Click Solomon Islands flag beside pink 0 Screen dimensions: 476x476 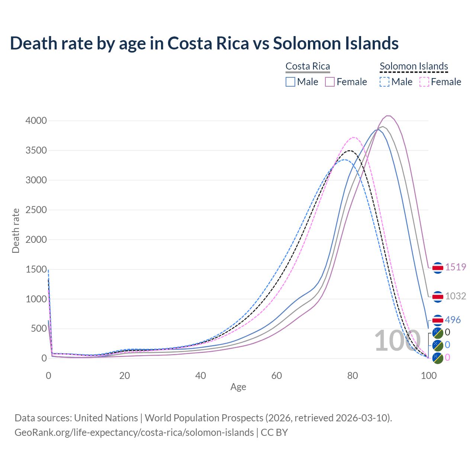pyautogui.click(x=438, y=358)
